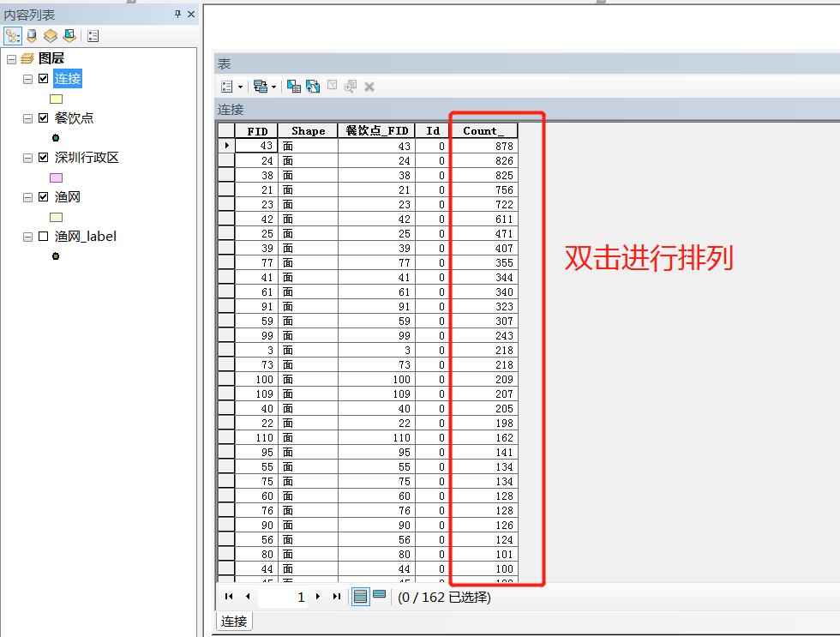
Task: Open the Related Tables dropdown arrow
Action: 273,87
